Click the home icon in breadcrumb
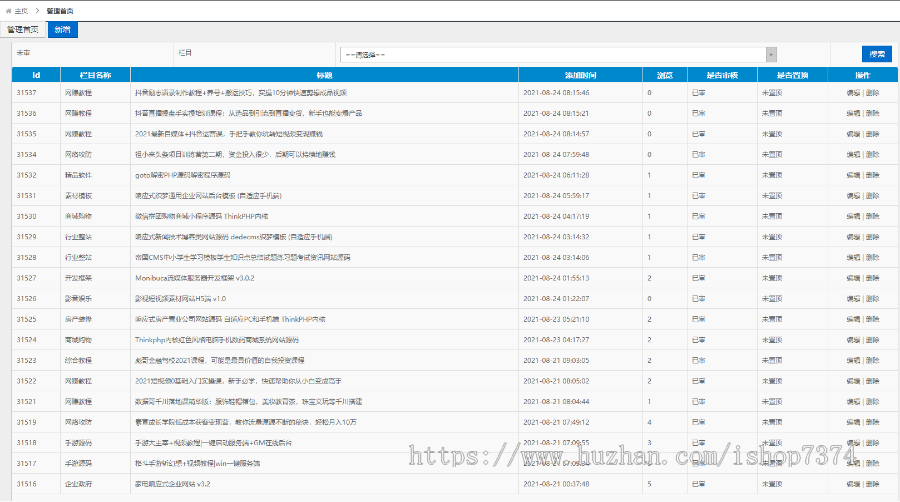This screenshot has height=502, width=900. pyautogui.click(x=8, y=11)
